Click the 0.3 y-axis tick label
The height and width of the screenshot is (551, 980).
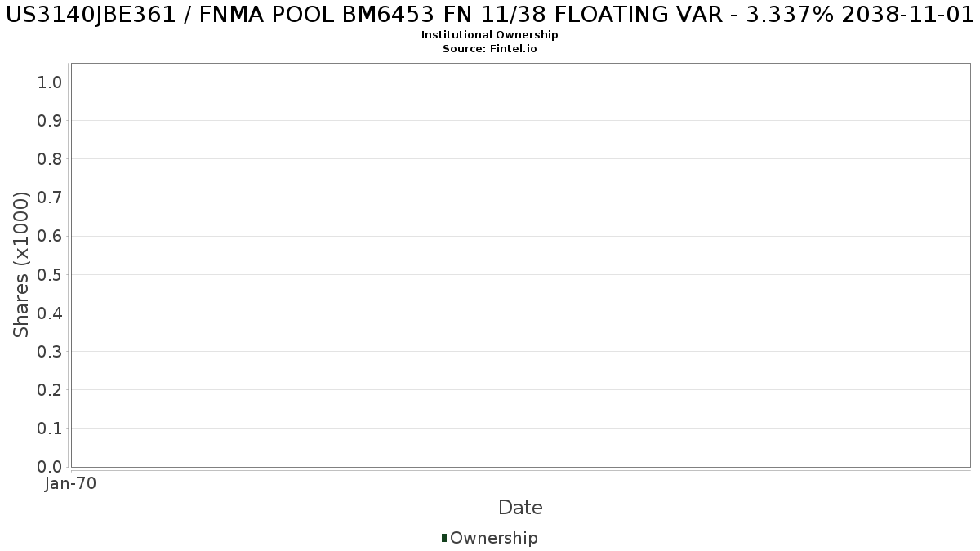[x=51, y=351]
